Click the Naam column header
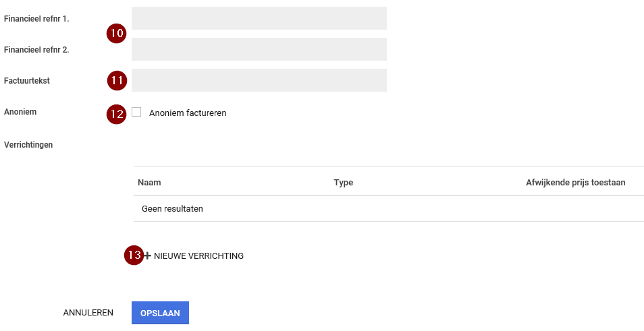This screenshot has width=644, height=331. [149, 183]
